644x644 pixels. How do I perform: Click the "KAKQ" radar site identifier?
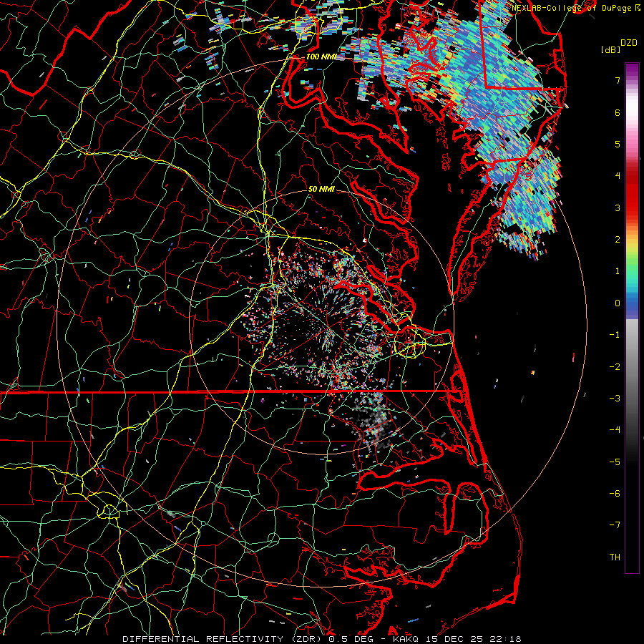406,639
